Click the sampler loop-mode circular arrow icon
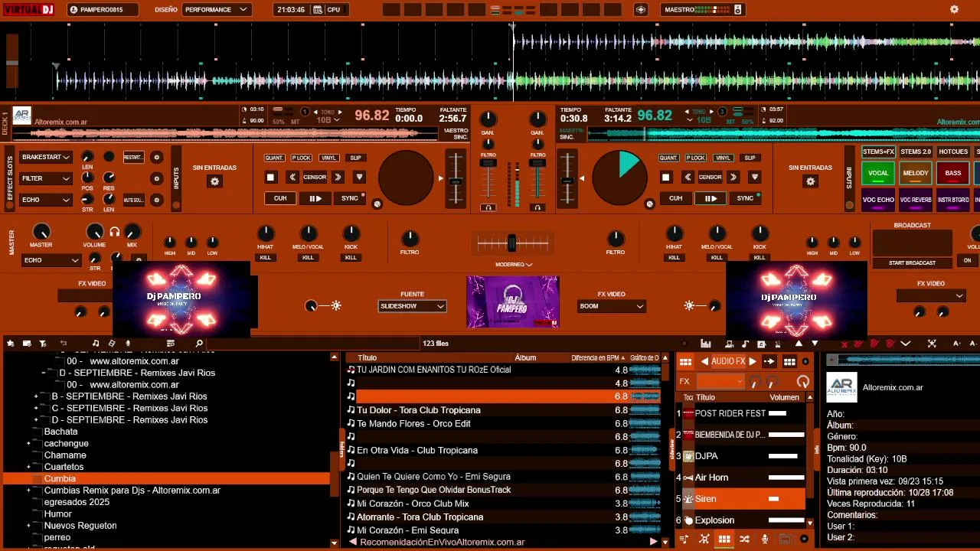This screenshot has height=551, width=980. coord(802,381)
